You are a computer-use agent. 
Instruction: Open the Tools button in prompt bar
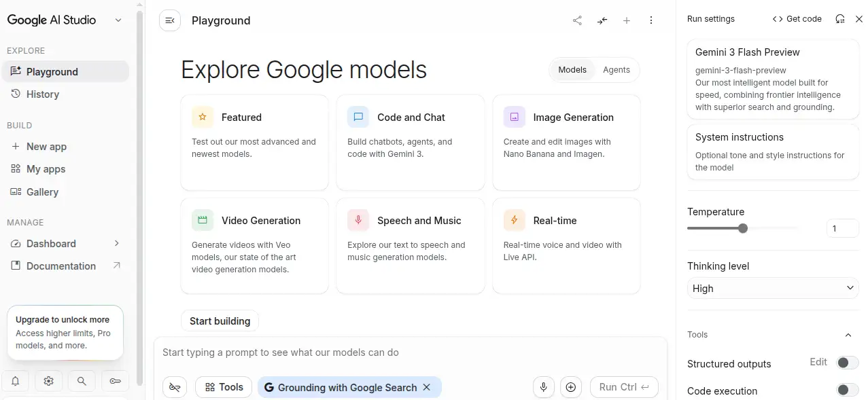224,387
